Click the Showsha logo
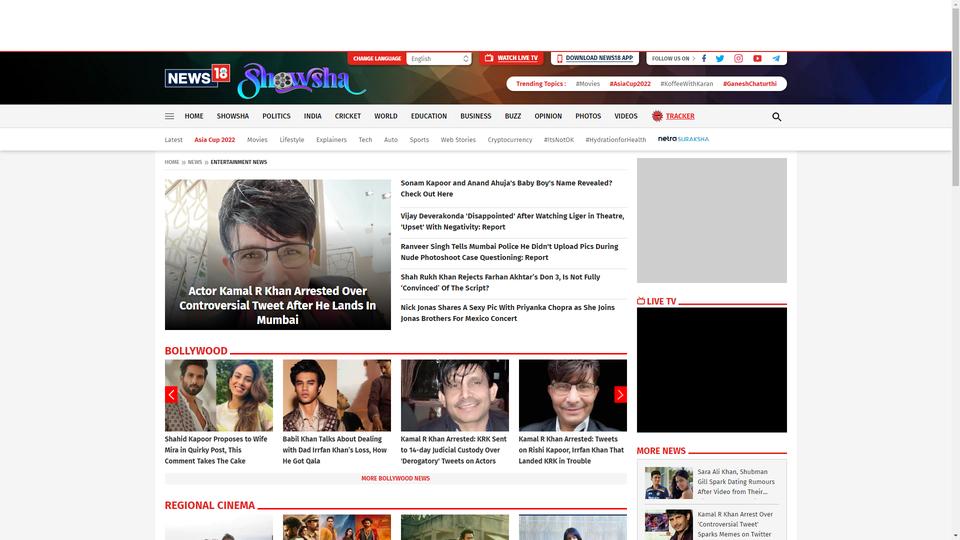960x540 pixels. pos(302,80)
